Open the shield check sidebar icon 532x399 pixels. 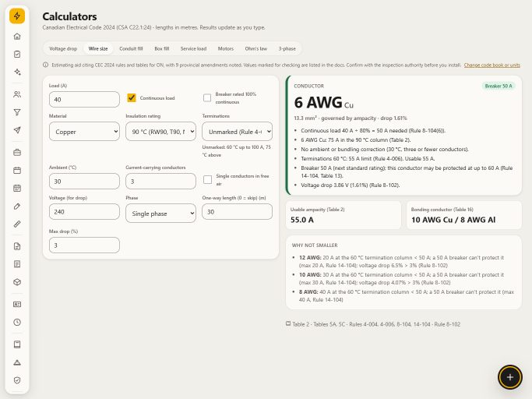(17, 380)
